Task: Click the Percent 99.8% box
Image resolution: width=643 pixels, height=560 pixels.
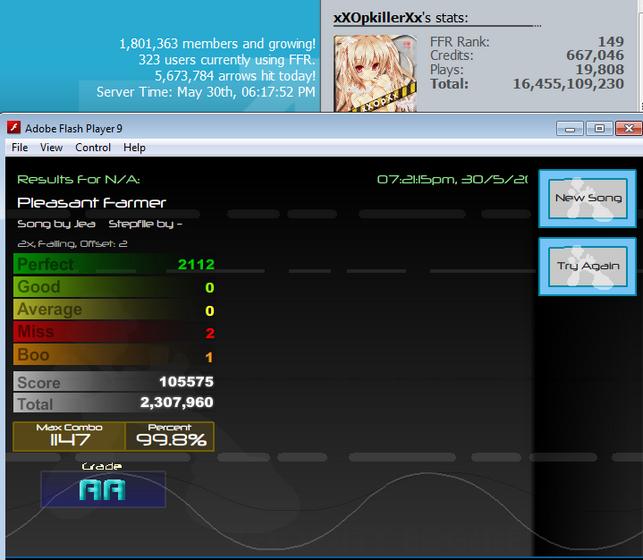Action: [x=170, y=437]
